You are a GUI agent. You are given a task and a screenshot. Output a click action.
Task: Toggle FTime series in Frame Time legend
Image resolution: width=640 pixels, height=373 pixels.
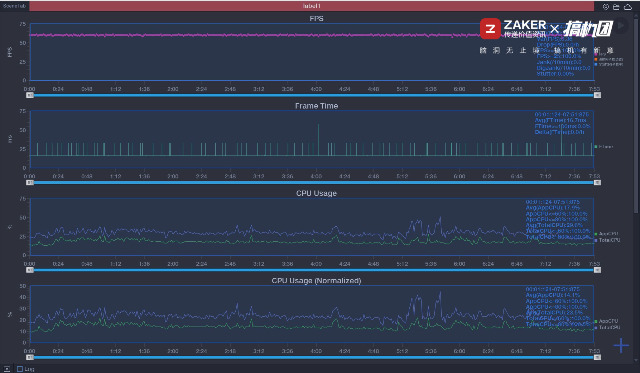click(x=604, y=147)
